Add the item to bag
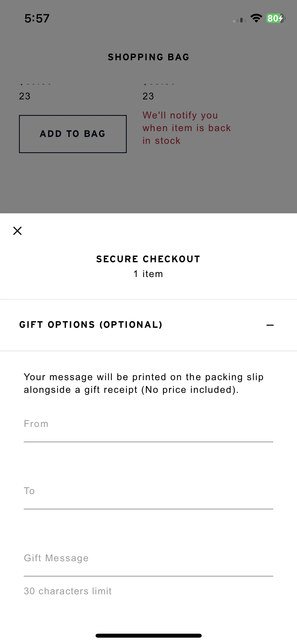The height and width of the screenshot is (644, 297). (x=73, y=134)
